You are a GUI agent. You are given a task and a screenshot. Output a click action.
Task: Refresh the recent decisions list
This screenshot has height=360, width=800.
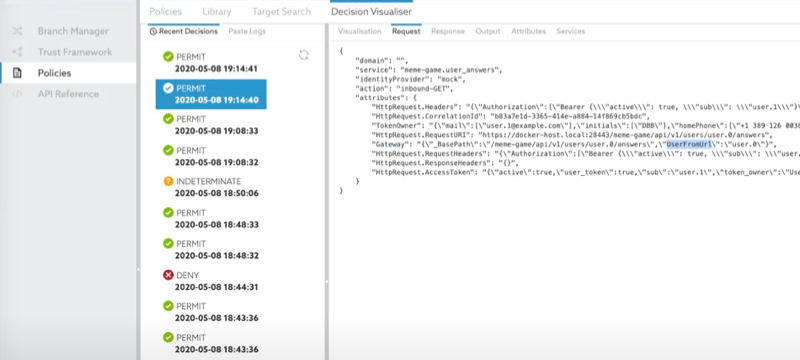coord(304,55)
